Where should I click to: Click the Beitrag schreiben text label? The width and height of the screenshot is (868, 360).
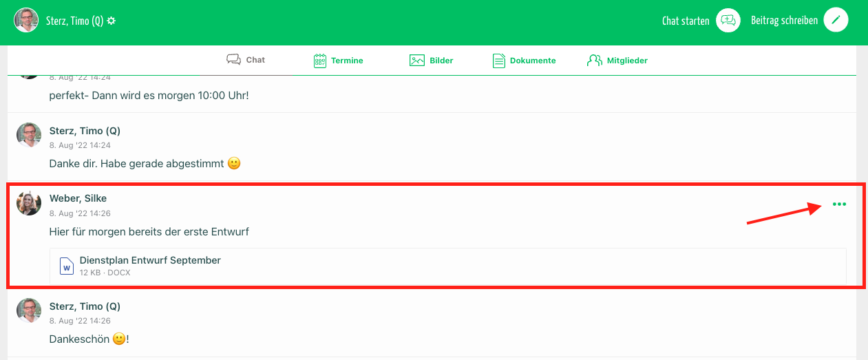[x=784, y=21]
